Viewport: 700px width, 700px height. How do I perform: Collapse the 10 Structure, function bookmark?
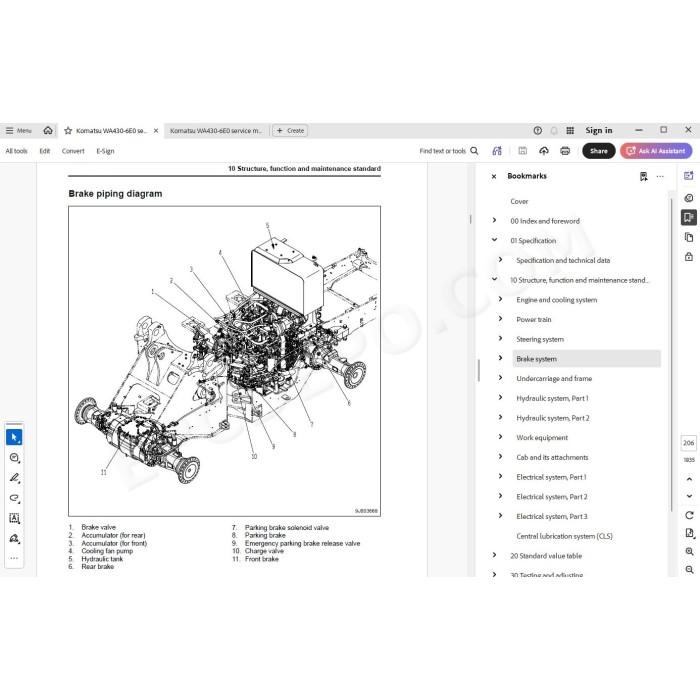[494, 279]
